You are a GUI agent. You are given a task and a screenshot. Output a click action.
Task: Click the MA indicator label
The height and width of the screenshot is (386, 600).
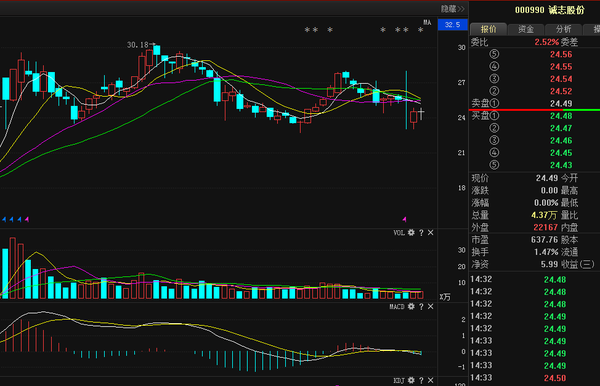[427, 23]
